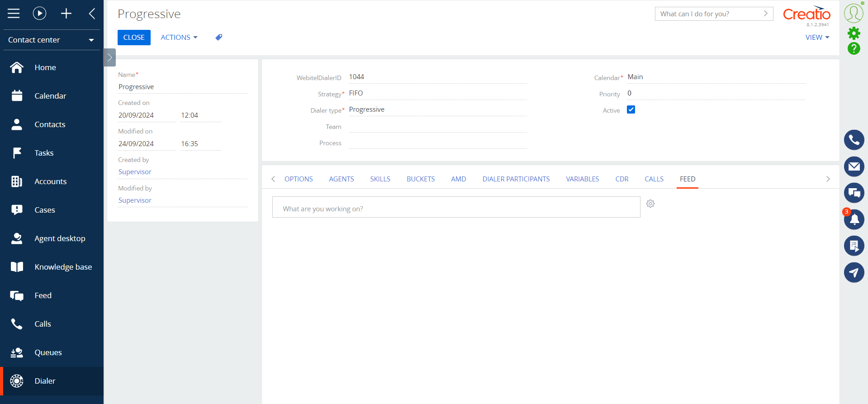The width and height of the screenshot is (868, 404).
Task: Open the Knowledge base section
Action: (52, 267)
